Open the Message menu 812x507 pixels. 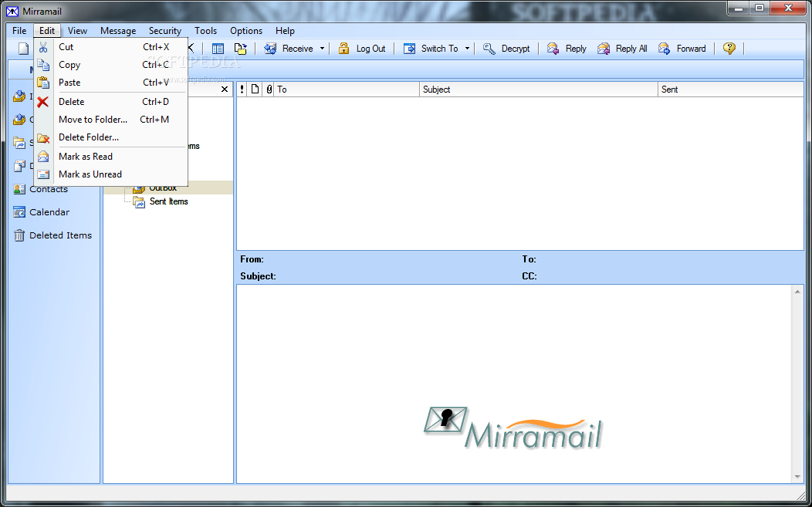(118, 31)
